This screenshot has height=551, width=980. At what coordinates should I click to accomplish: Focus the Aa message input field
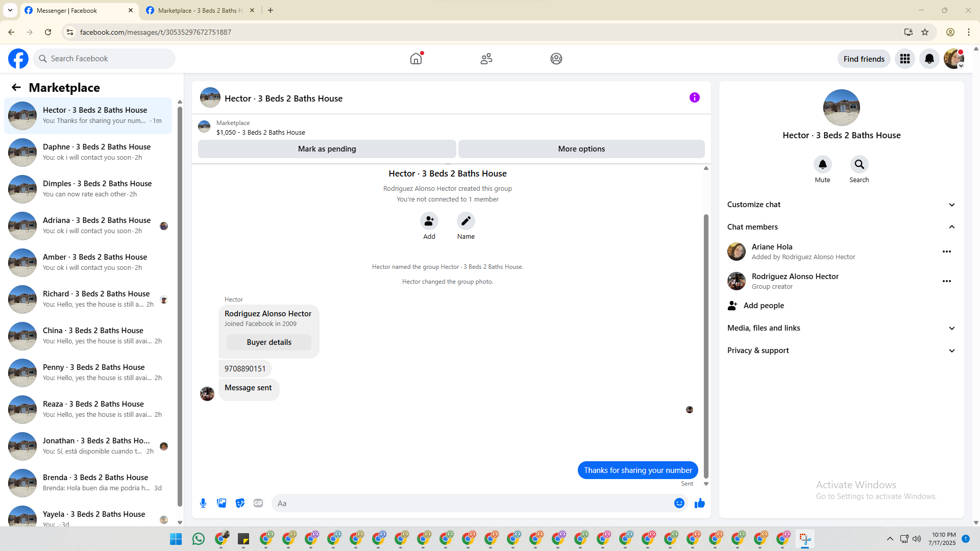point(472,503)
